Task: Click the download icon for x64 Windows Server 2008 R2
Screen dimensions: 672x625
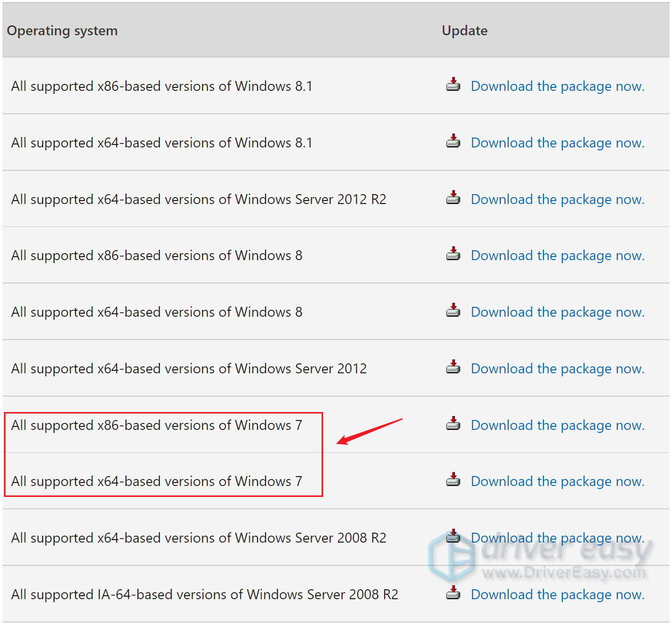Action: (x=453, y=537)
